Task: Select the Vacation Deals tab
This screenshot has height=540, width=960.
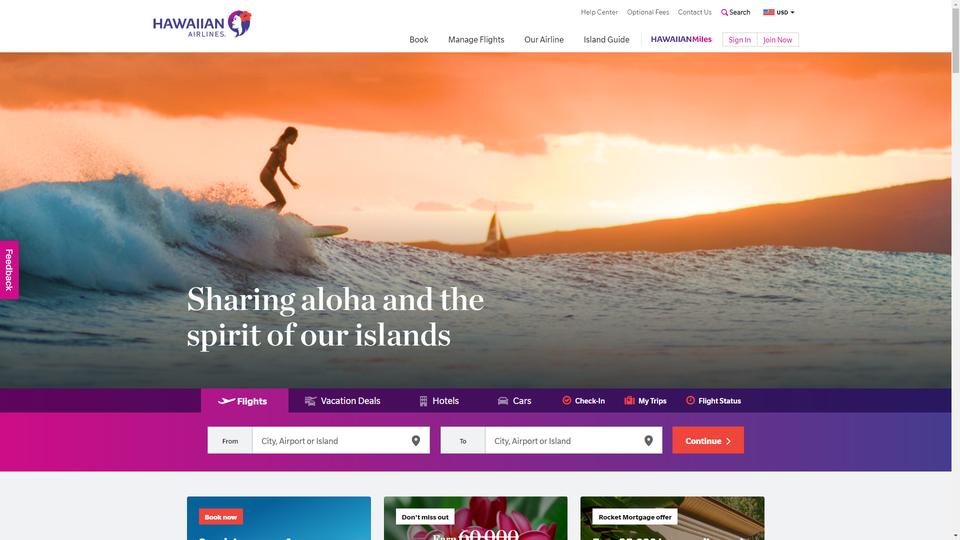Action: (342, 401)
